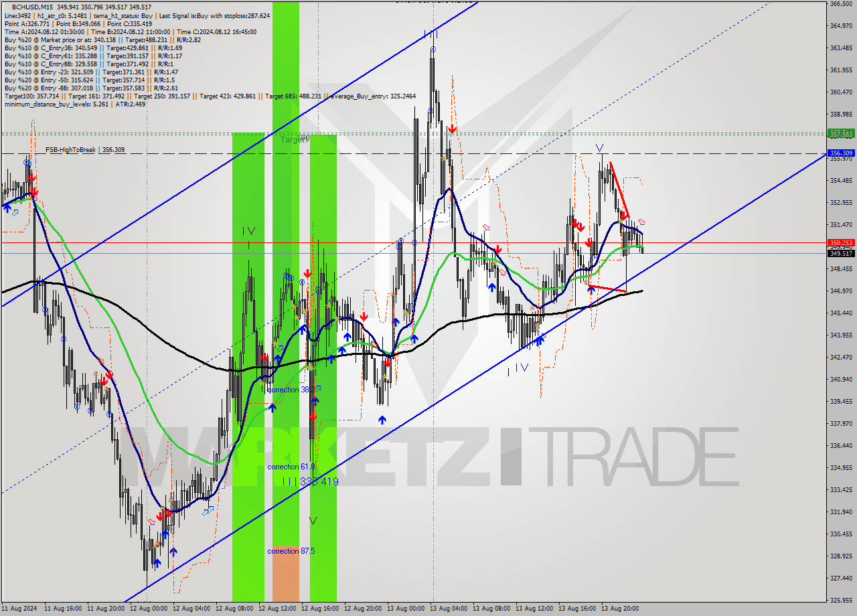Click the '13 Aug 20:00' time axis label
This screenshot has height=616, width=857.
pos(620,609)
